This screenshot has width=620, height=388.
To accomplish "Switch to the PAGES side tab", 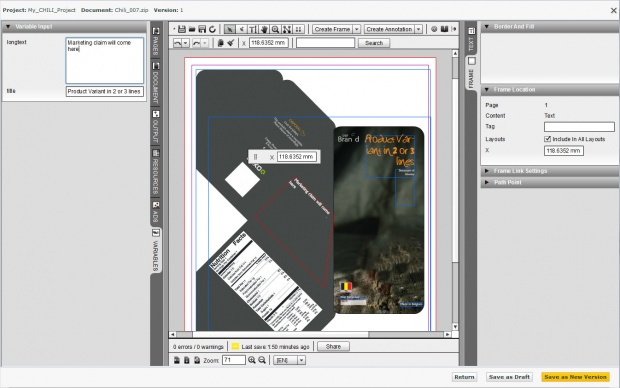I will click(x=156, y=42).
